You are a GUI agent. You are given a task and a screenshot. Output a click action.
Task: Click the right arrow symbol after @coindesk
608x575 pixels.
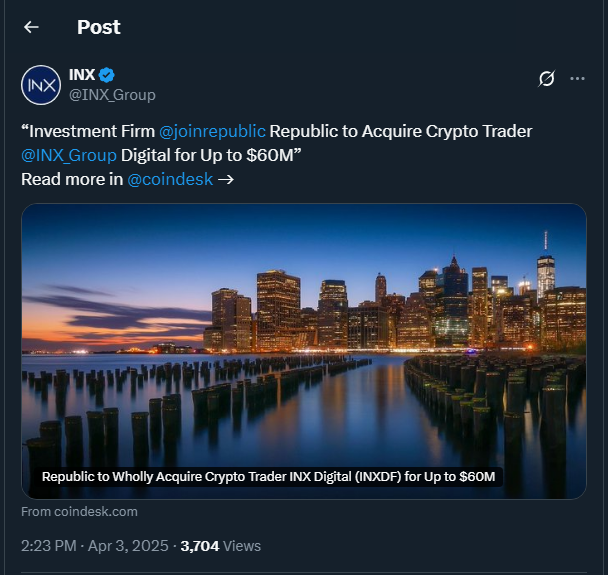click(226, 180)
